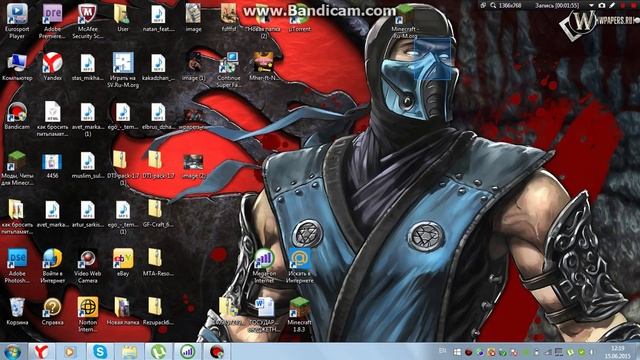Open Yandex browser from the taskbar
640x360 pixels.
[x=41, y=352]
